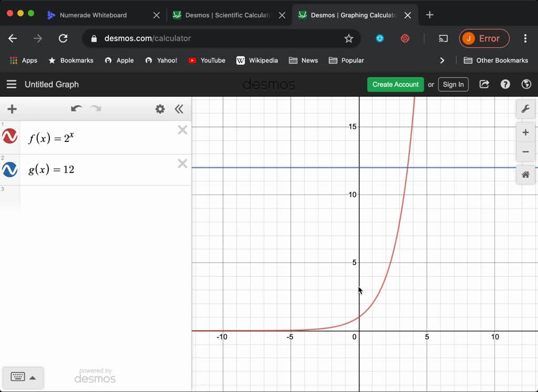The width and height of the screenshot is (538, 392).
Task: Open the Numerade Whiteboard tab
Action: point(92,15)
